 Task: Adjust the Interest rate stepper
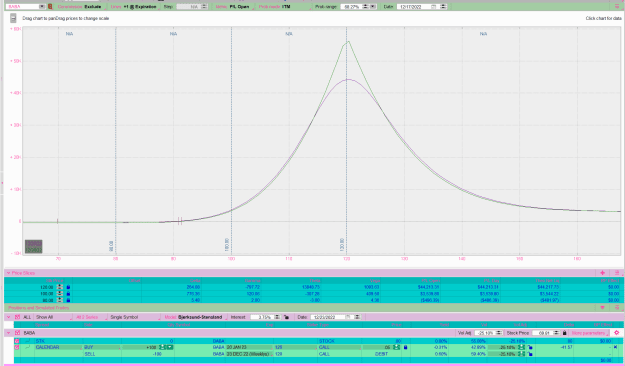[277, 317]
